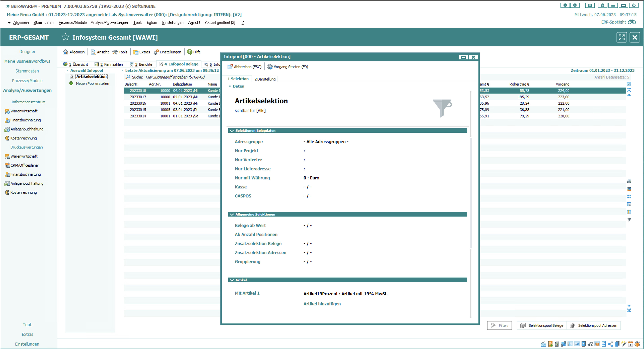Screen dimensions: 644x349
Task: Click the Artikel hinzufügen link
Action: [x=322, y=304]
